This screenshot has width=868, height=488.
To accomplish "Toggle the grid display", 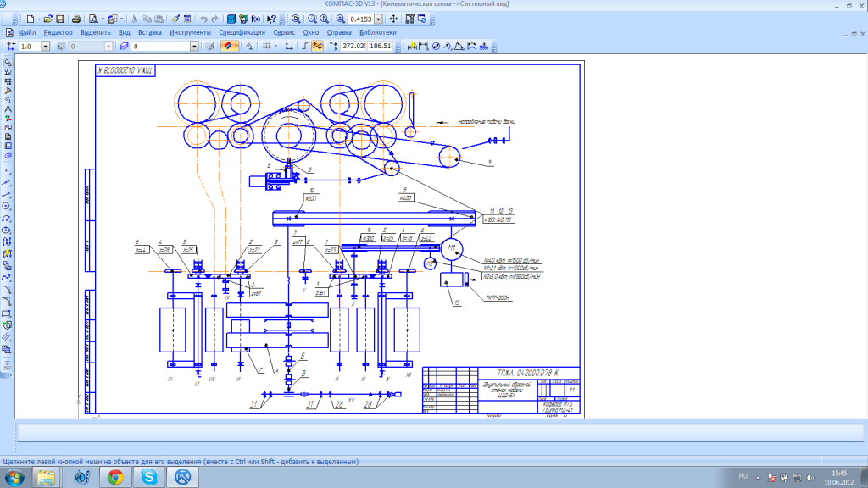I will pos(267,47).
